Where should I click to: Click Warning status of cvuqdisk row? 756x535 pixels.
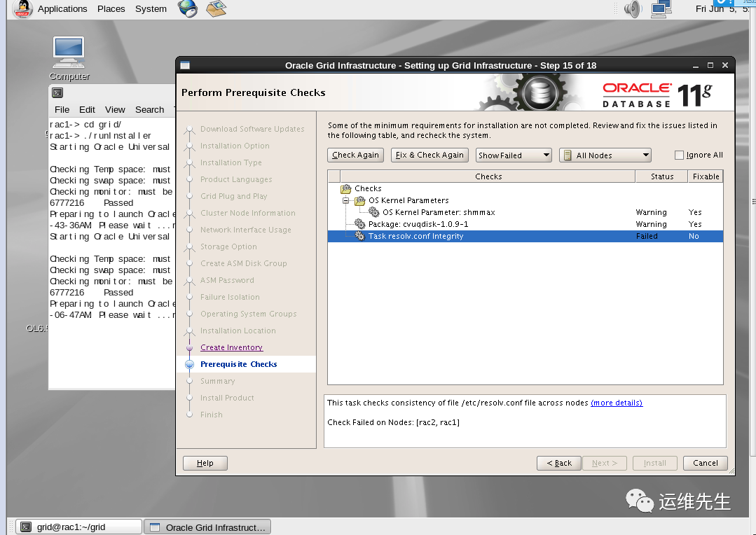tap(651, 224)
